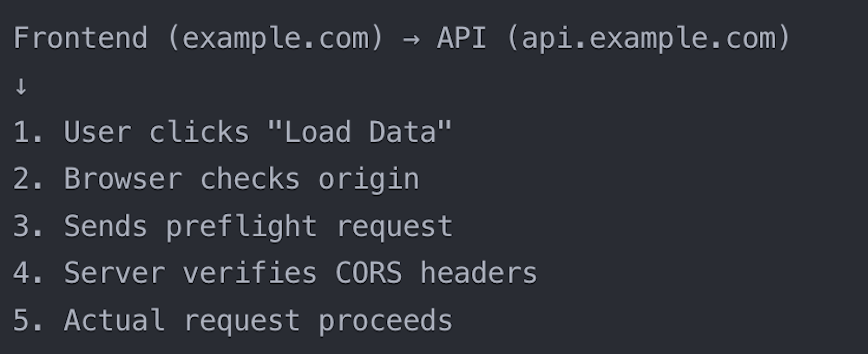
Task: Click "User clicks" in step 1
Action: tap(156, 132)
